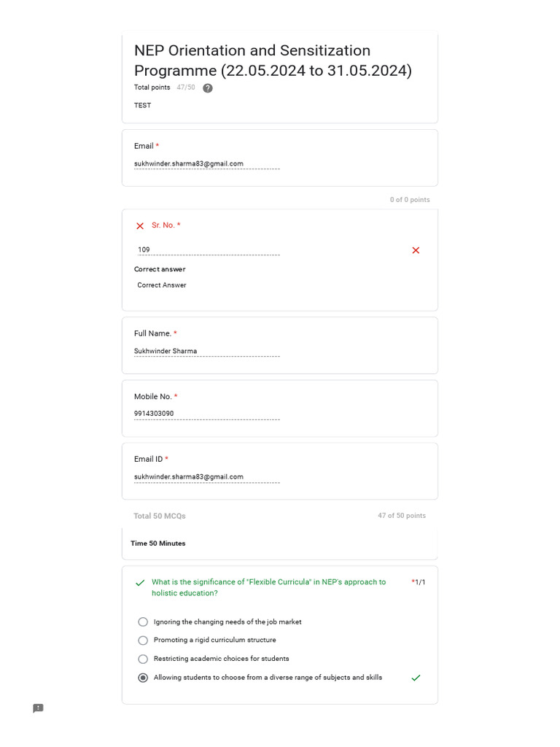This screenshot has width=560, height=747.
Task: Select 'Promoting a rigid curriculum structure' option
Action: click(143, 640)
